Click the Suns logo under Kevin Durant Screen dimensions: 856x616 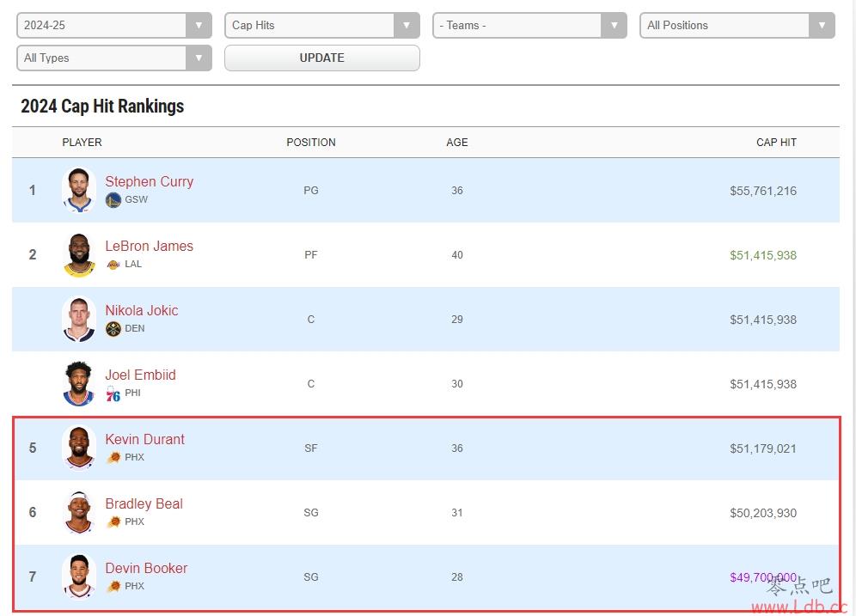(113, 457)
